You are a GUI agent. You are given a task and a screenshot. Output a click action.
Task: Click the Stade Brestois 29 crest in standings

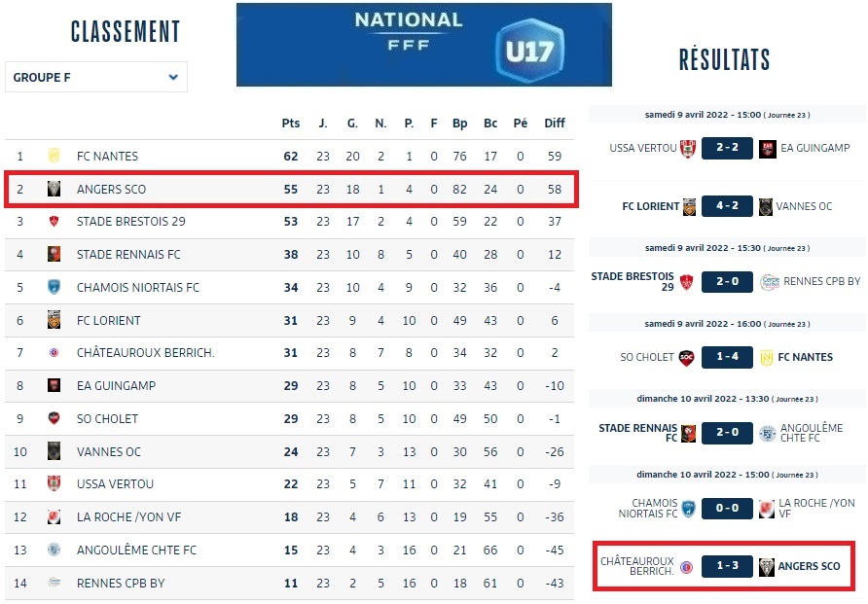[x=54, y=221]
